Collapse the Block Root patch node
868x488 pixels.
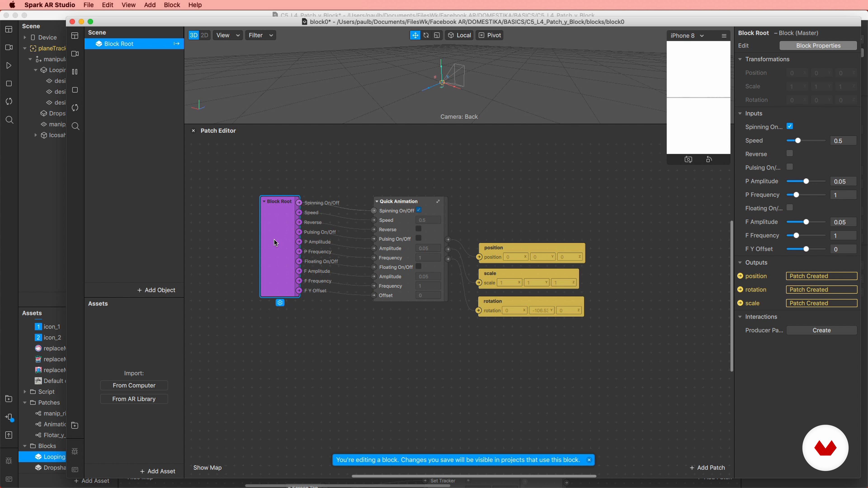tap(264, 201)
